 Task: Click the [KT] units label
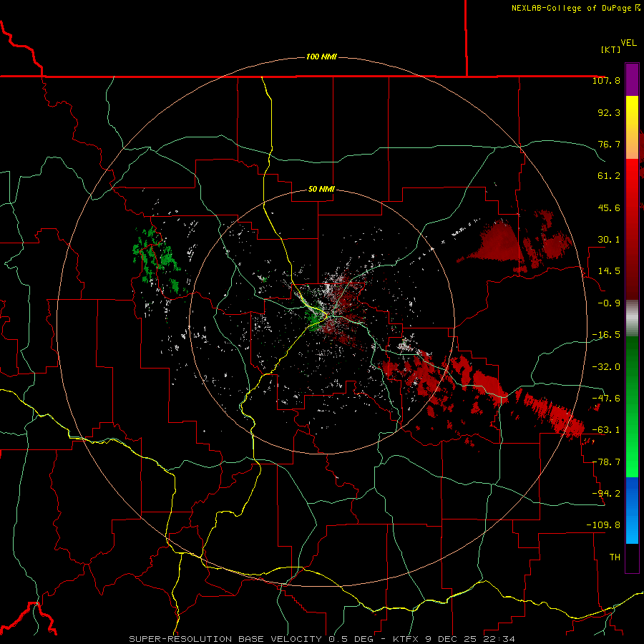tap(610, 49)
